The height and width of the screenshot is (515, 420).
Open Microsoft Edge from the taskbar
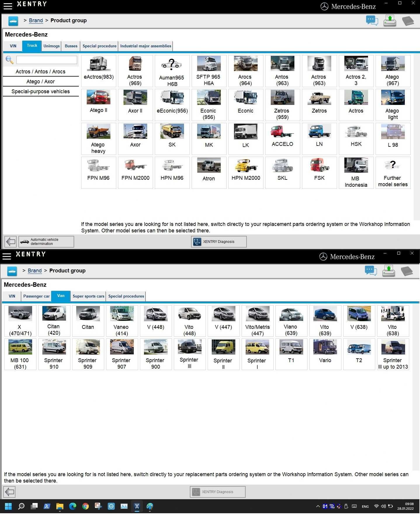(72, 506)
